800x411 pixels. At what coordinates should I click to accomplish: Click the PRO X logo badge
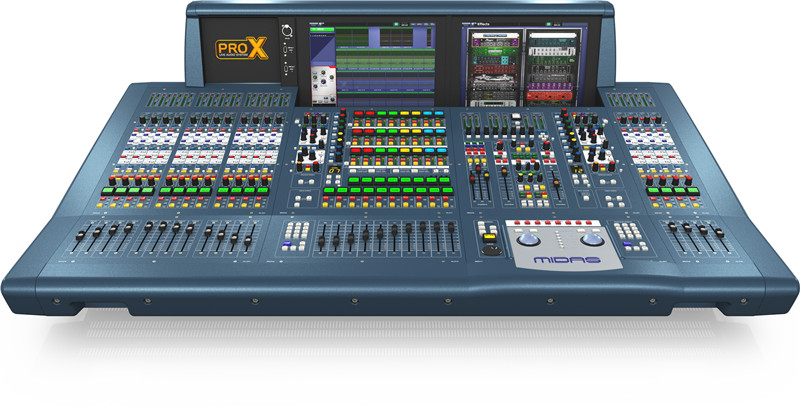coord(233,54)
